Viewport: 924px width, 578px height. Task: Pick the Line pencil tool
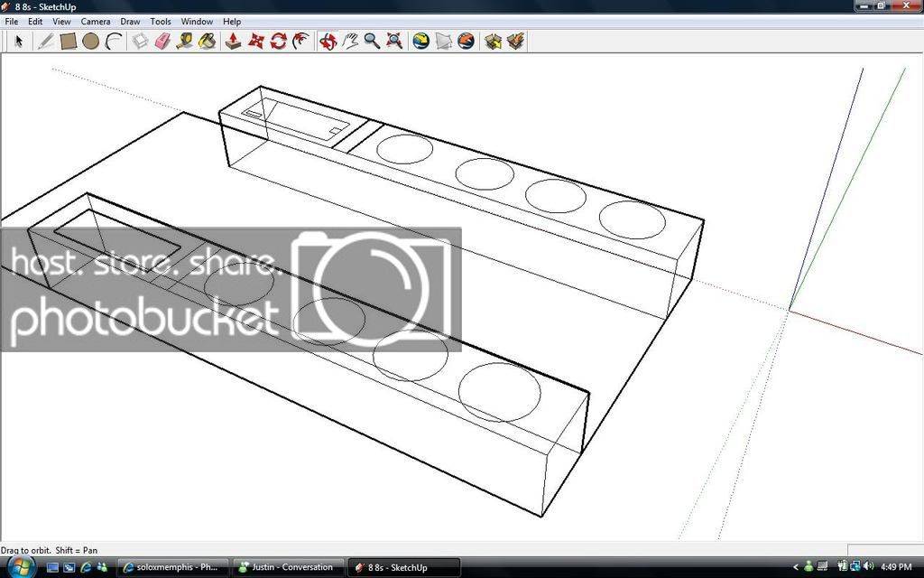pyautogui.click(x=45, y=42)
